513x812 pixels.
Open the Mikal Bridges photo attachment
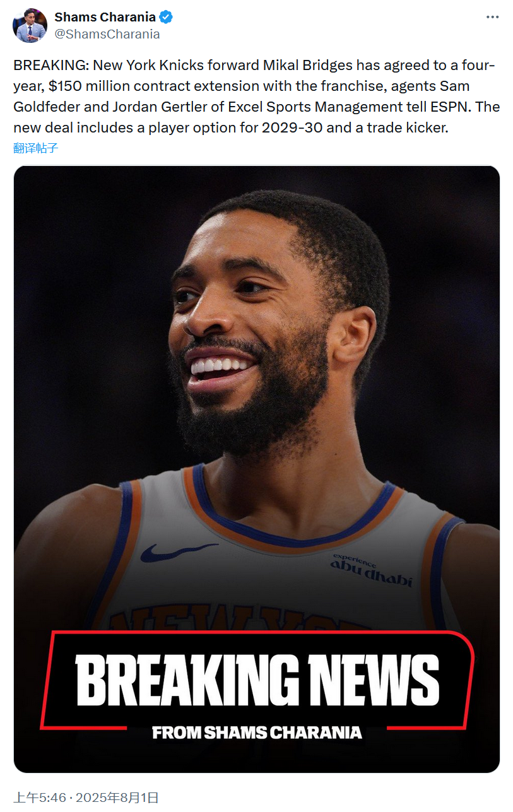pos(257,469)
